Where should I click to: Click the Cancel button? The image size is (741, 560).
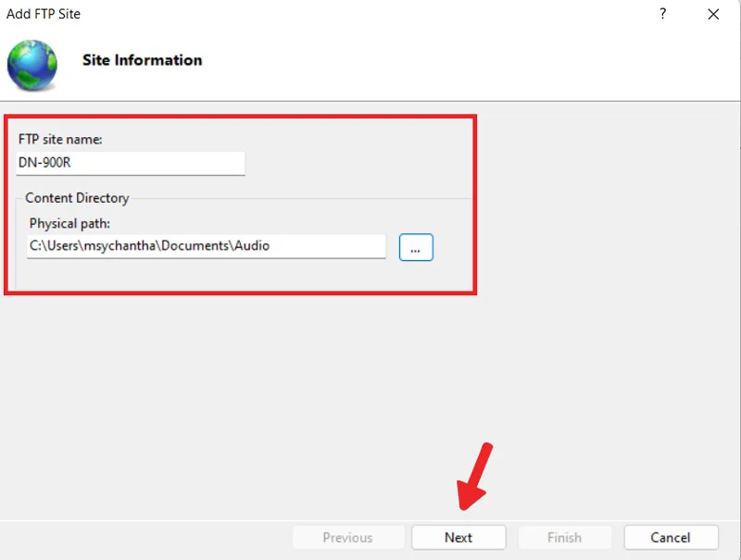[671, 538]
